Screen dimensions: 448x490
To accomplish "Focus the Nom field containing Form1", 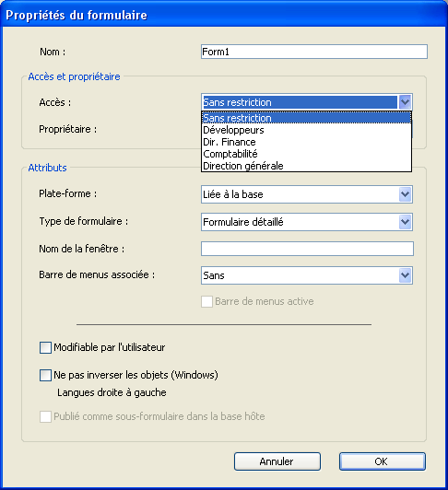I will click(314, 52).
